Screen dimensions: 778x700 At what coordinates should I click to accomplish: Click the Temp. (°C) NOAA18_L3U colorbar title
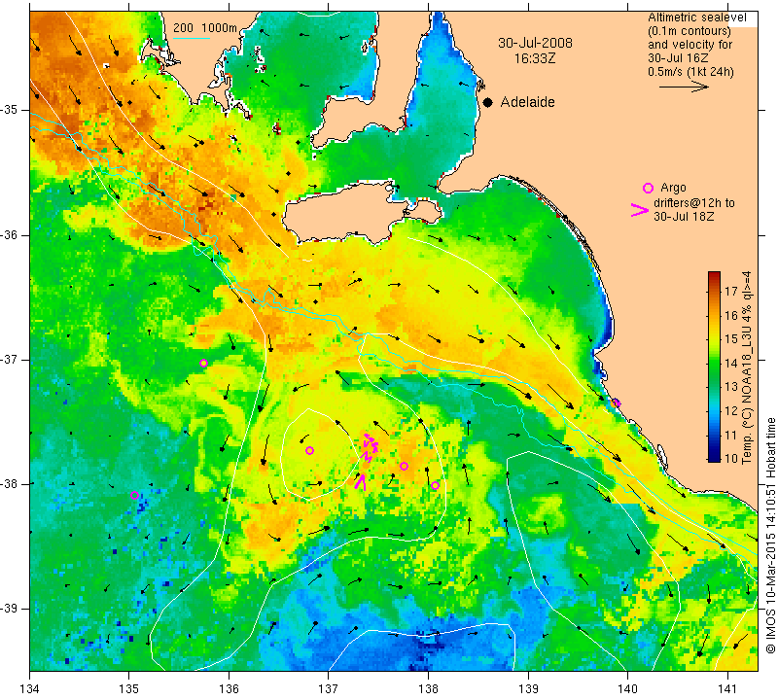(746, 367)
